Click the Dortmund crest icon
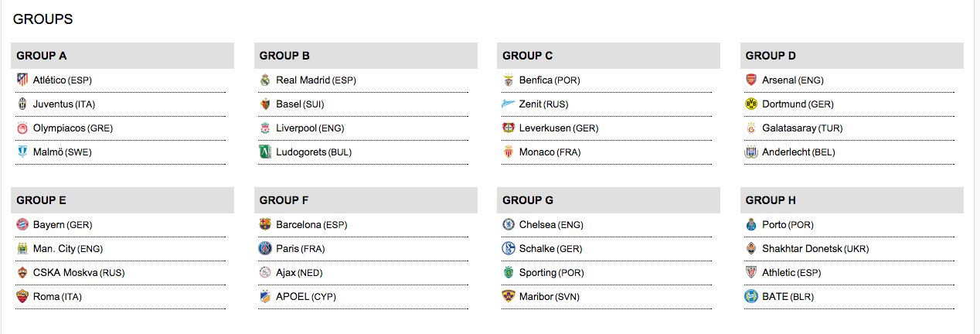Image resolution: width=980 pixels, height=334 pixels. (x=751, y=104)
